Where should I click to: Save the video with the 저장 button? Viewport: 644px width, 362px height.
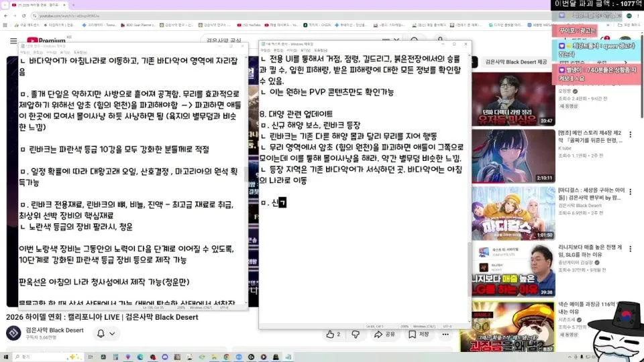(419, 335)
